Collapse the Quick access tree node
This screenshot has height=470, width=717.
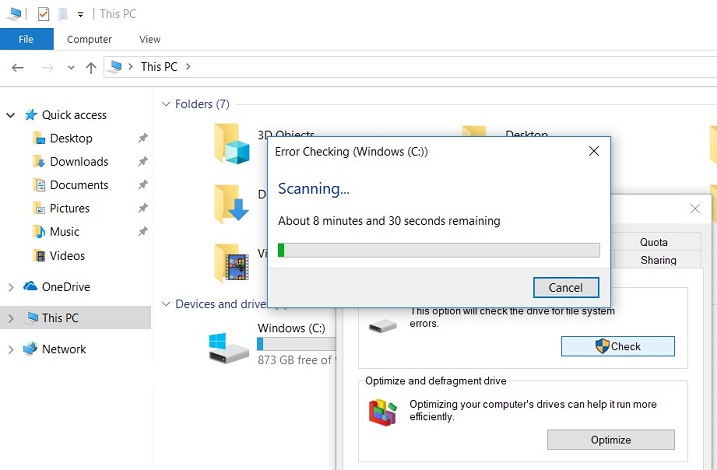[11, 115]
